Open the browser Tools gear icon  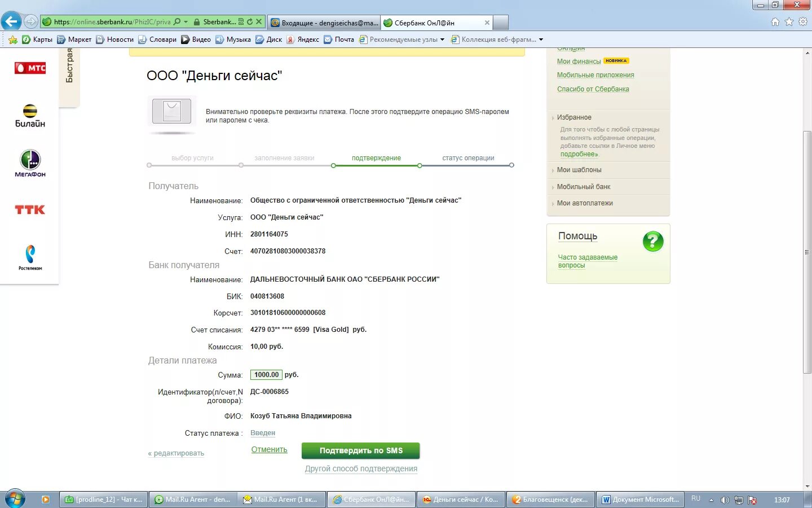(x=803, y=22)
